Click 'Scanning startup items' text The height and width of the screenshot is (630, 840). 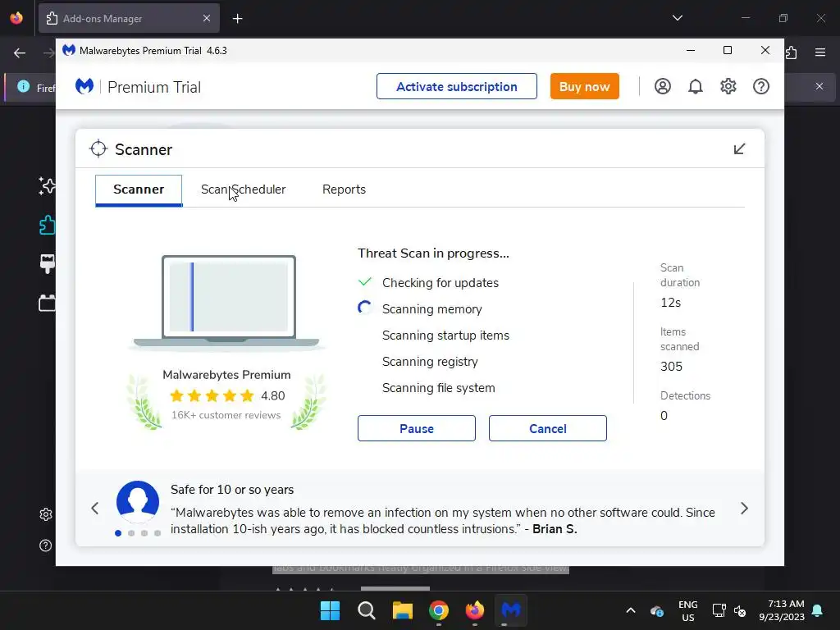click(x=445, y=336)
